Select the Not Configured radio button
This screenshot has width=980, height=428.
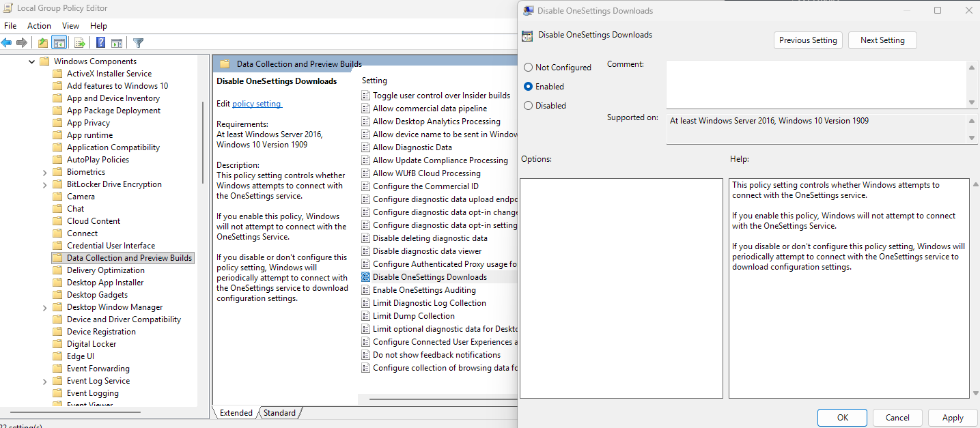[528, 68]
